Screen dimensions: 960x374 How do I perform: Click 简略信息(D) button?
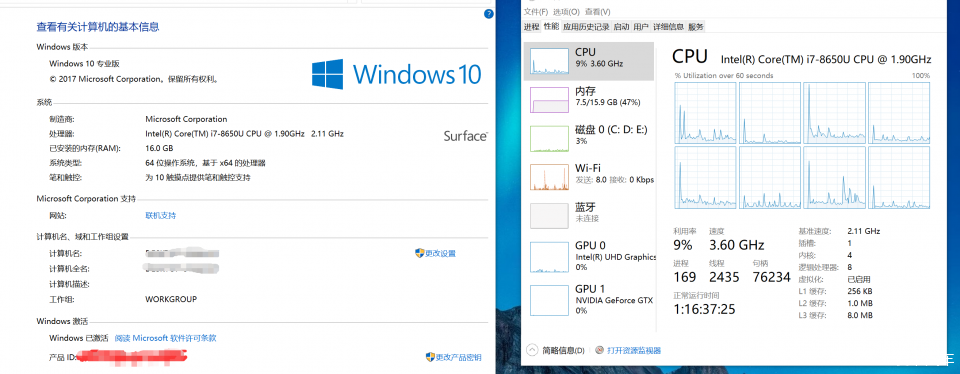click(563, 351)
